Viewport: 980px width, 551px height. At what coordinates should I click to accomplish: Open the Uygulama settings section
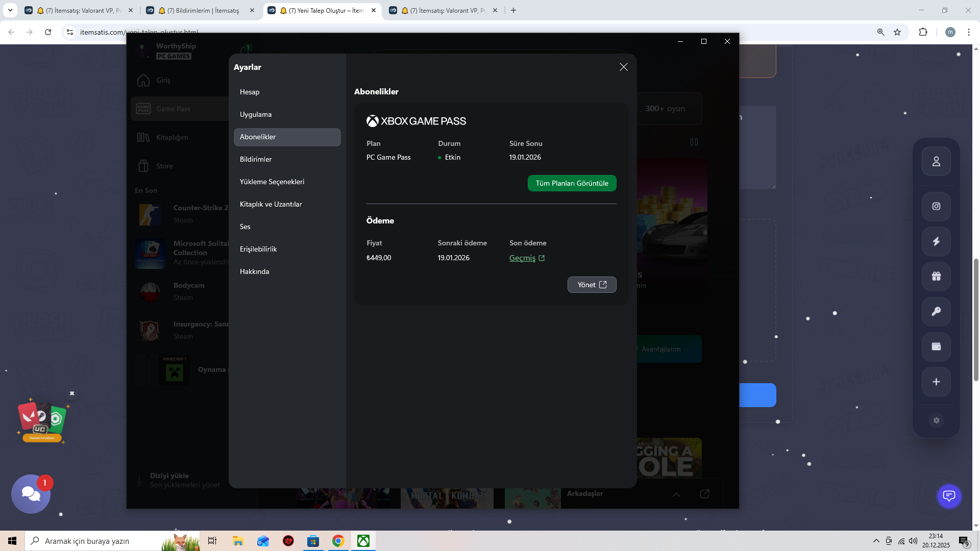[287, 114]
